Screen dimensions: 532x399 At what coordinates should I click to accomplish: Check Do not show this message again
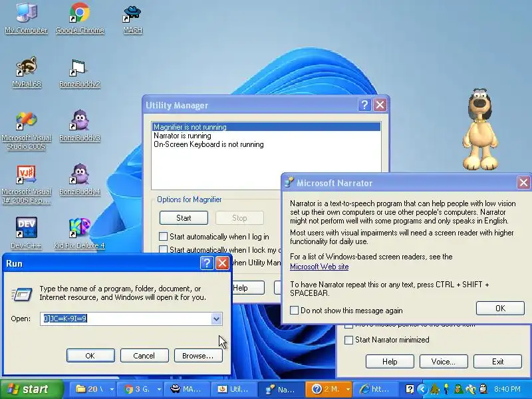(x=295, y=310)
